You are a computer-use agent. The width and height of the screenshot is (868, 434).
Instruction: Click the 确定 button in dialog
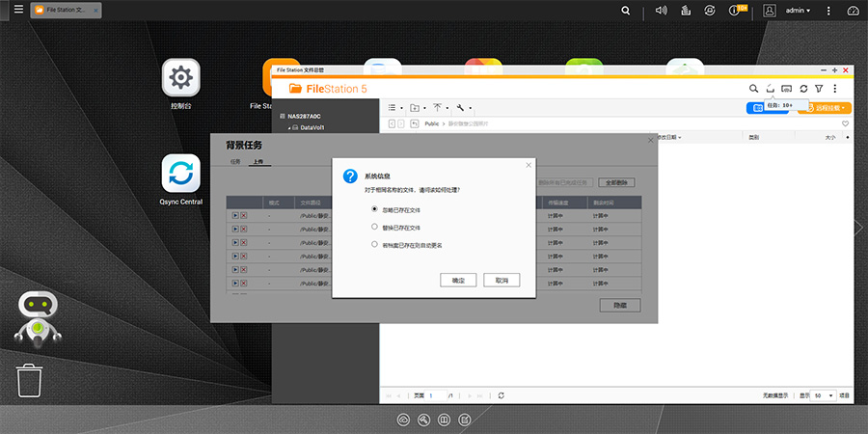(x=458, y=280)
